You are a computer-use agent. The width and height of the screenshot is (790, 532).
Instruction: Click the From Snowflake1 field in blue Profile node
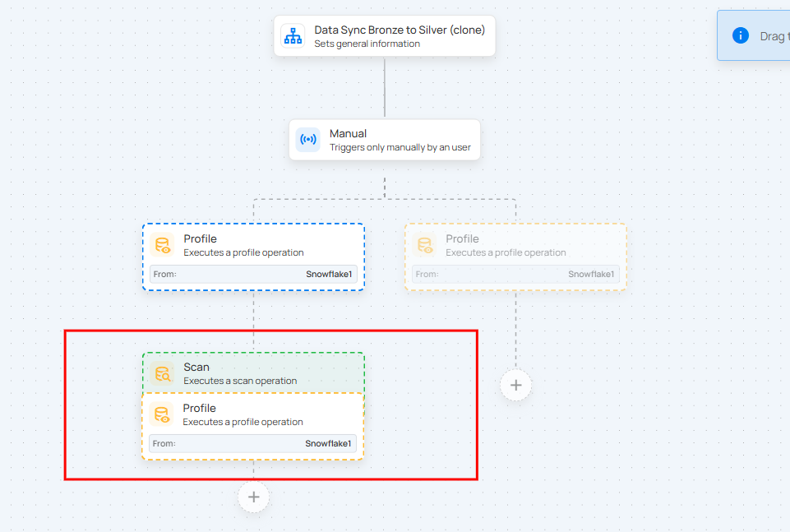coord(253,274)
